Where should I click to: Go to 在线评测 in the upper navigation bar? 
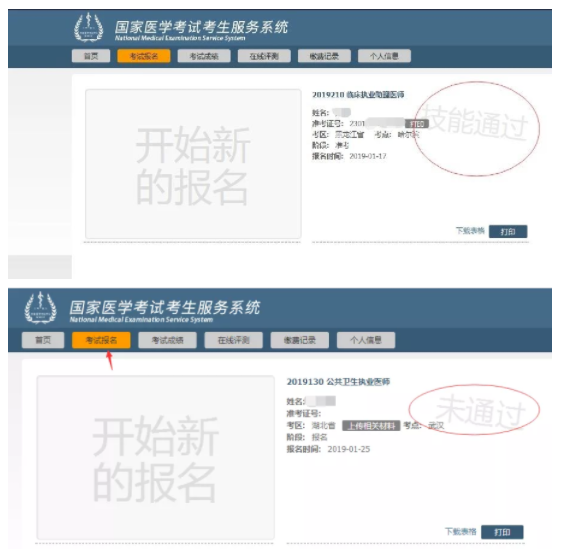264,56
